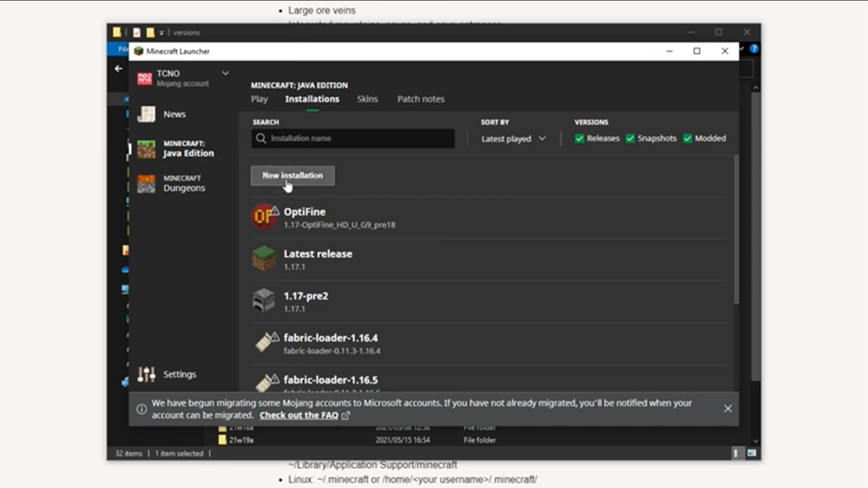Select the Latest release grass block icon
Image resolution: width=868 pixels, height=488 pixels.
pos(264,258)
